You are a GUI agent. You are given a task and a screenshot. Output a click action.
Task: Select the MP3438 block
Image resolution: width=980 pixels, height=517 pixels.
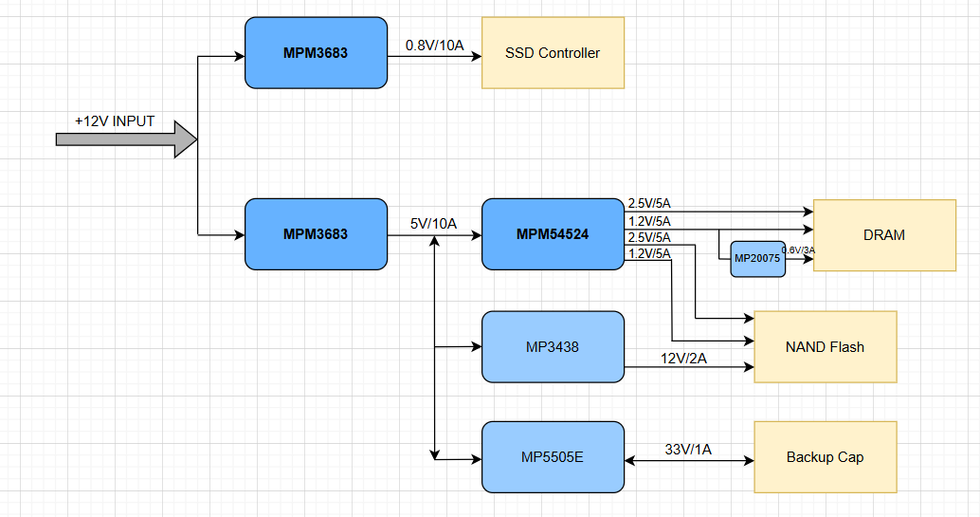pyautogui.click(x=553, y=347)
